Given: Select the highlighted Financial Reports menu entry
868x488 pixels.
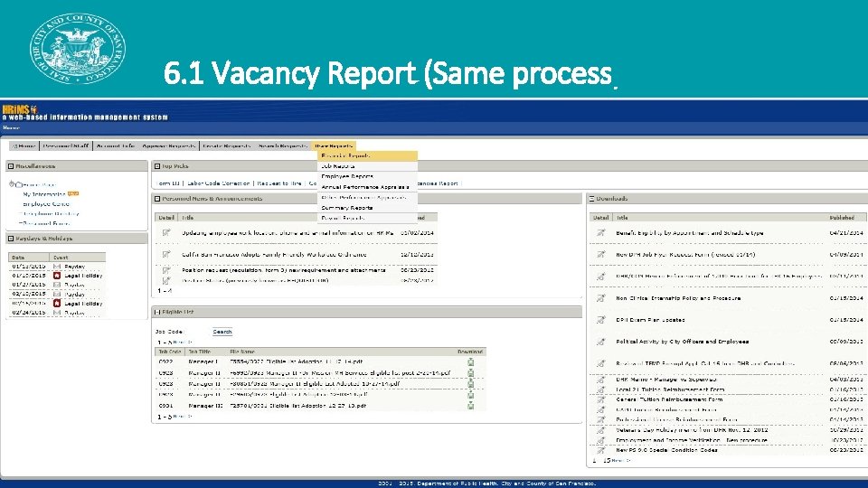Looking at the screenshot, I should pyautogui.click(x=367, y=156).
